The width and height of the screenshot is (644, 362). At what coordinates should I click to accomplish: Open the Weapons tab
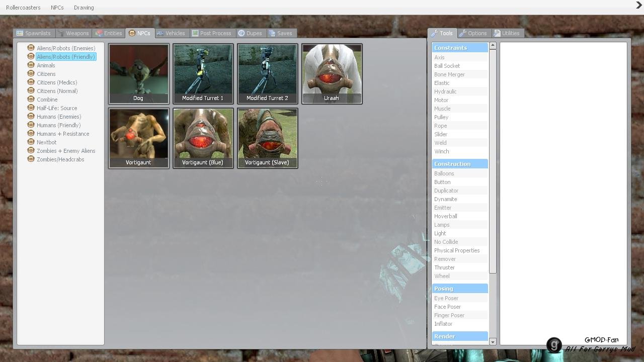(x=73, y=33)
